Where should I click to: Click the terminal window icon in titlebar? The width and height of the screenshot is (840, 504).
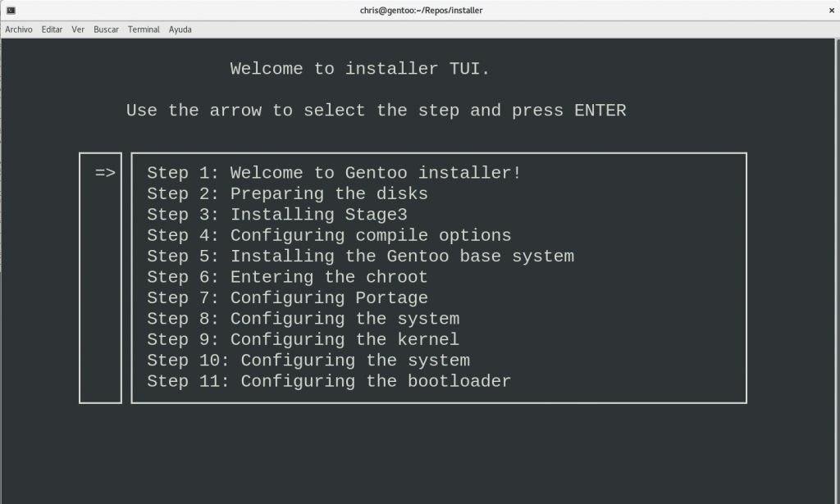click(11, 10)
